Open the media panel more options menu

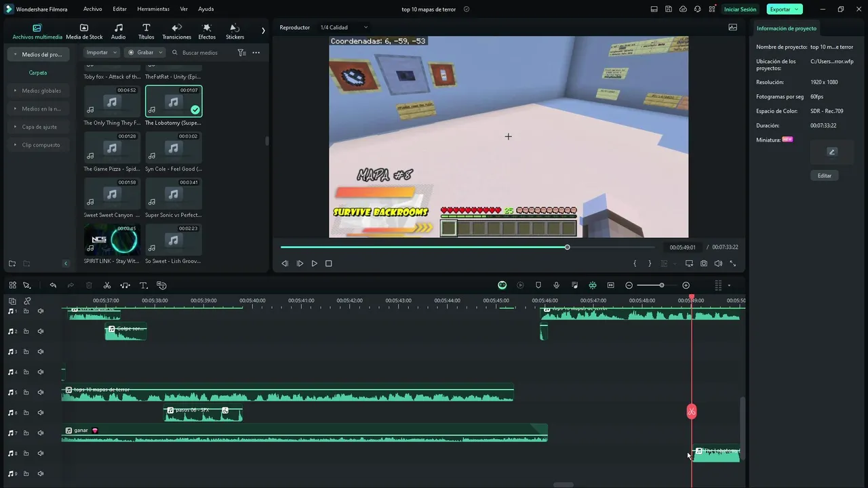tap(256, 52)
